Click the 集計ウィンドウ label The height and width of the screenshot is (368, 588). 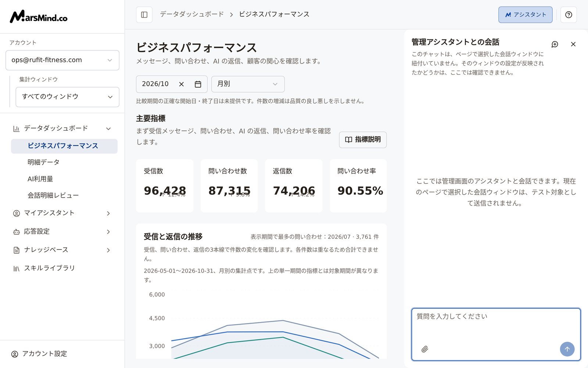tap(39, 79)
